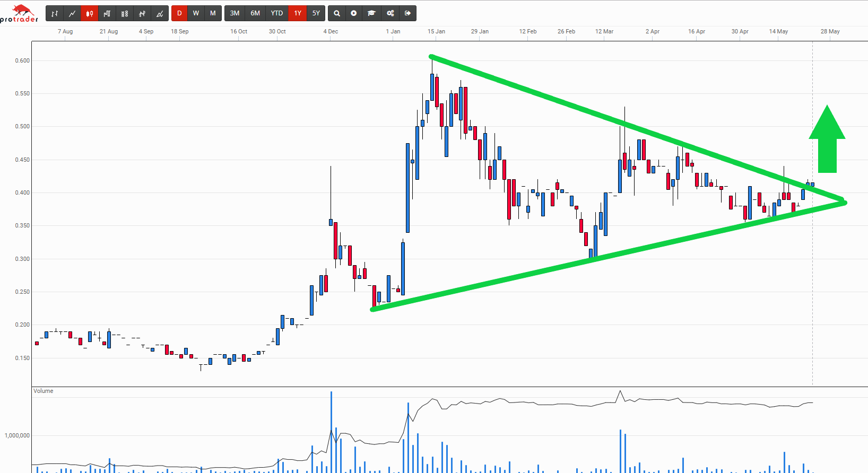Choose the step/histogram chart style icon
This screenshot has height=473, width=868.
coord(107,13)
